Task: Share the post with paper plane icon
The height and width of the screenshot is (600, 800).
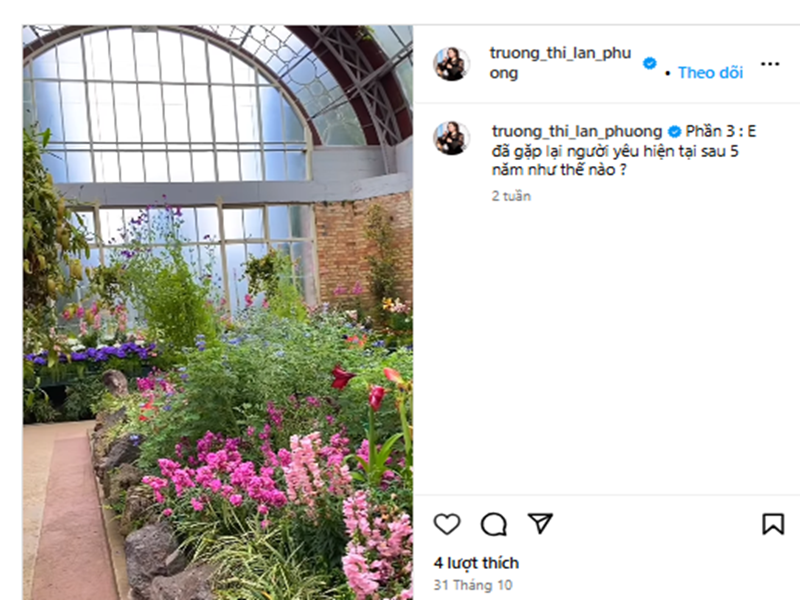Action: 540,523
